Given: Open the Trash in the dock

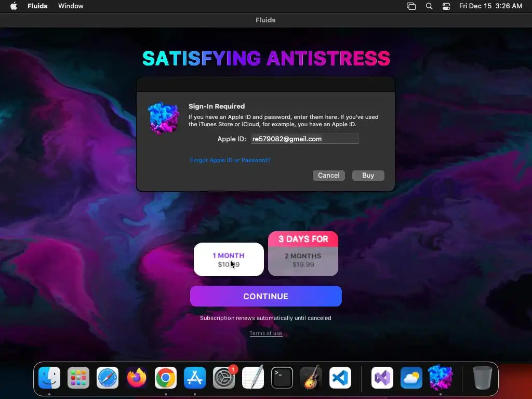Looking at the screenshot, I should tap(482, 378).
